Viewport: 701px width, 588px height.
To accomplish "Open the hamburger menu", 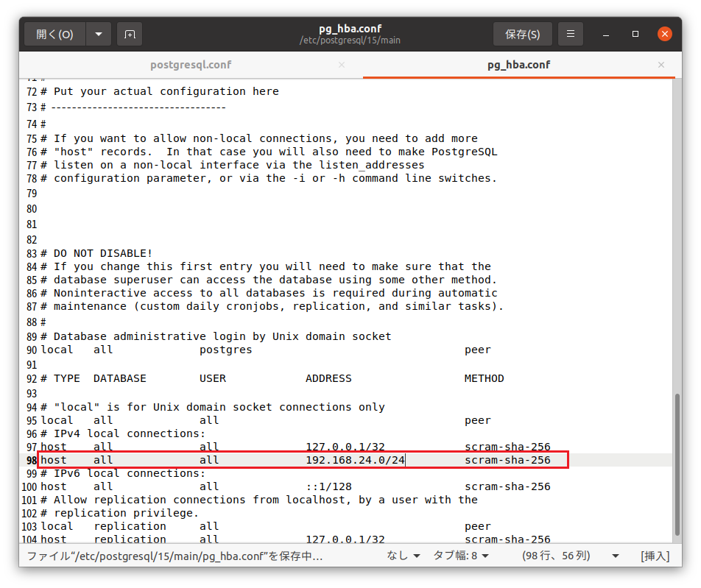I will (571, 34).
